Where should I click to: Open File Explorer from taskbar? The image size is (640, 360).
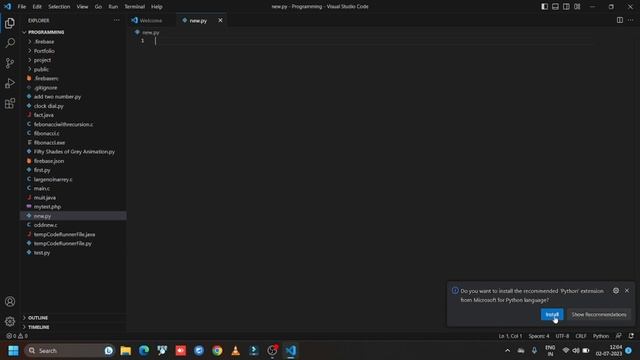point(126,351)
